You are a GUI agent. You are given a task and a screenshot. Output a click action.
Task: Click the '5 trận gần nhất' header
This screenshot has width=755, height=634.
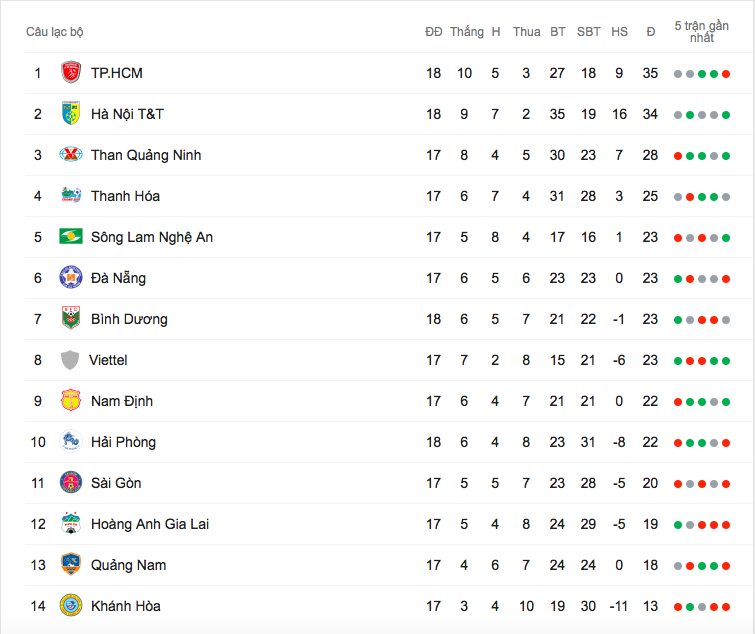click(701, 31)
